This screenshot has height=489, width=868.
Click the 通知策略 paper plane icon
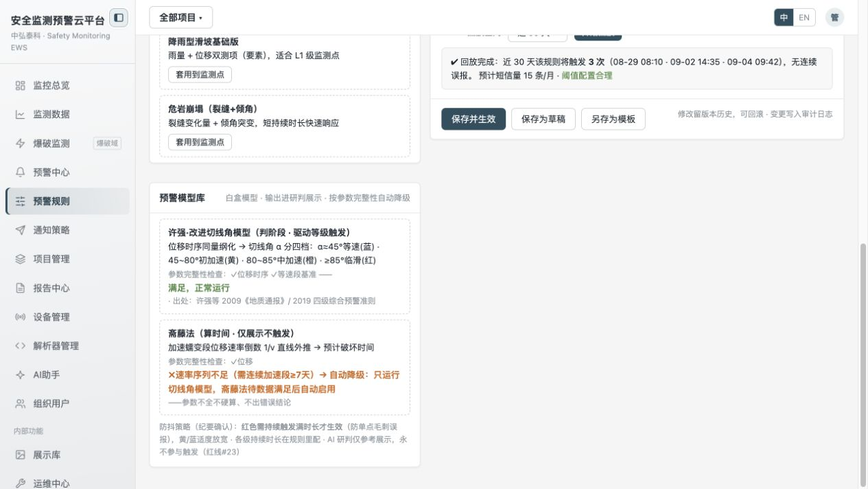coord(21,230)
